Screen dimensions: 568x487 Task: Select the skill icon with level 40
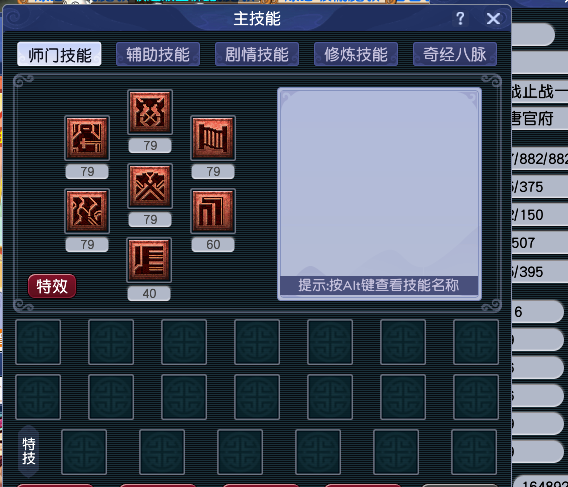click(x=149, y=260)
